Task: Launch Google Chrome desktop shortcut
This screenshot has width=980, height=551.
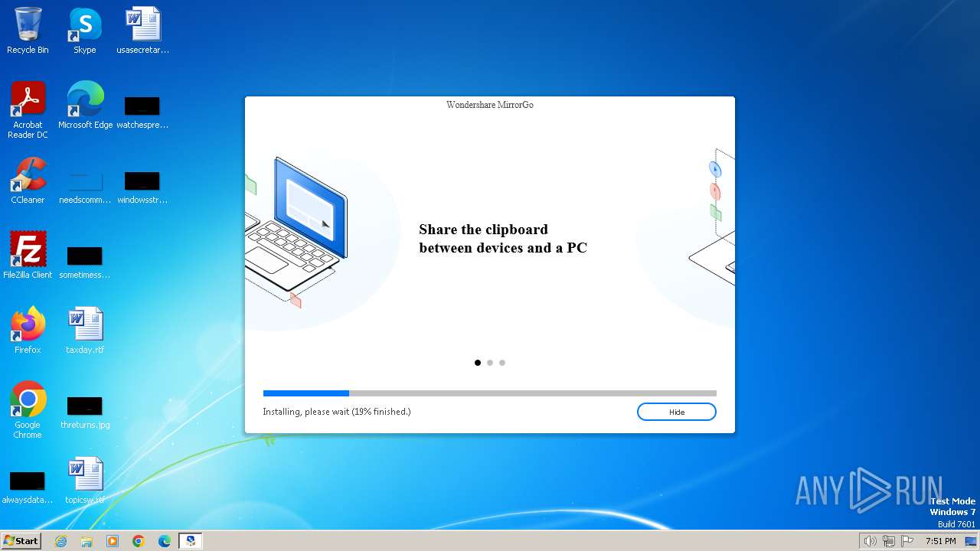Action: click(28, 410)
